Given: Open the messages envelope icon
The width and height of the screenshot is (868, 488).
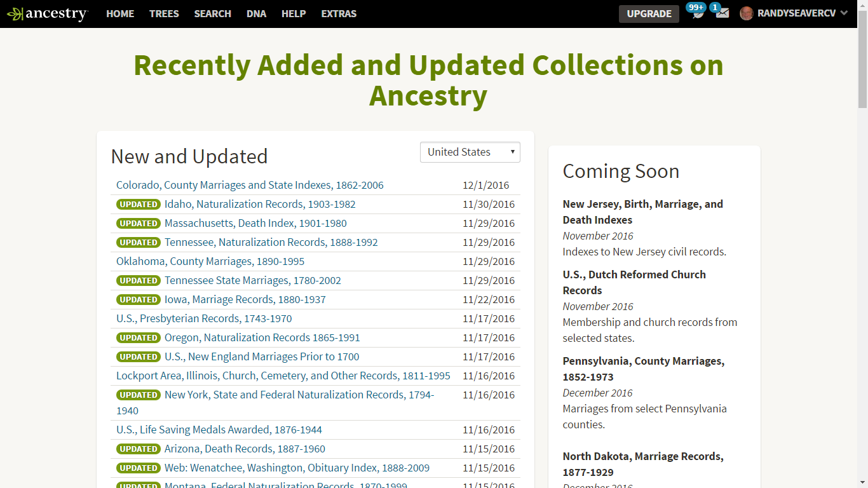Looking at the screenshot, I should tap(720, 13).
